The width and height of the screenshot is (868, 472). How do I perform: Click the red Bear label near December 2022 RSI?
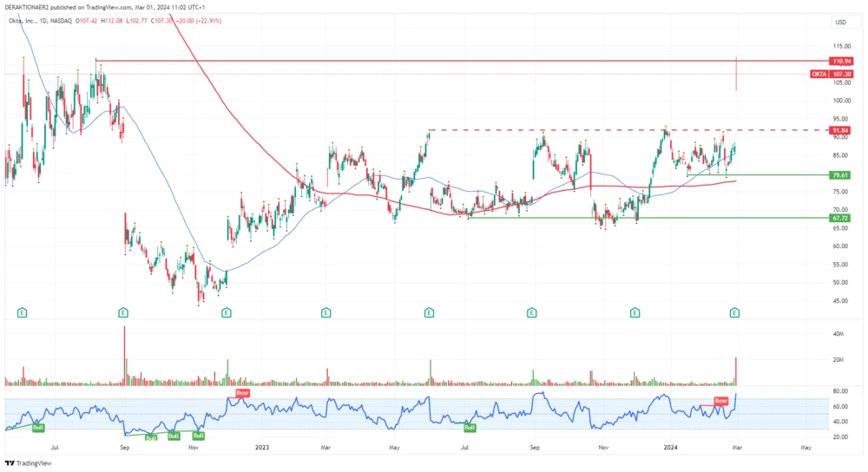pyautogui.click(x=242, y=393)
